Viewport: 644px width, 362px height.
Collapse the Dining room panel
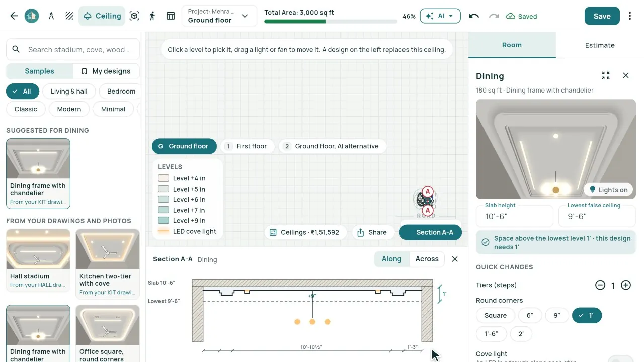tap(606, 75)
